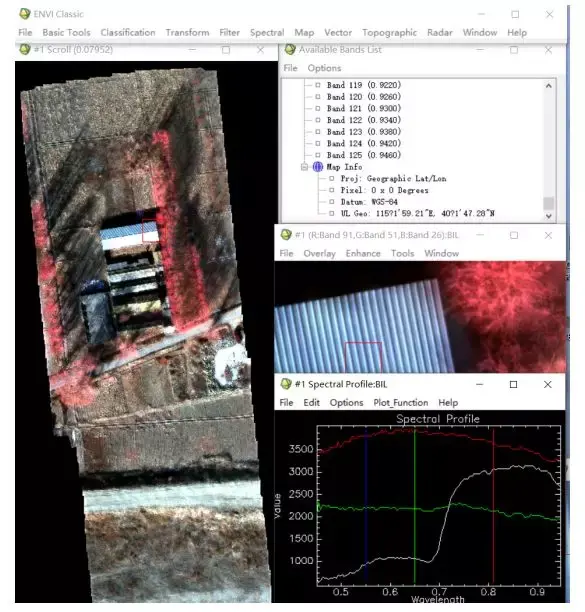
Task: Open File menu in Spectral Profile window
Action: [286, 402]
